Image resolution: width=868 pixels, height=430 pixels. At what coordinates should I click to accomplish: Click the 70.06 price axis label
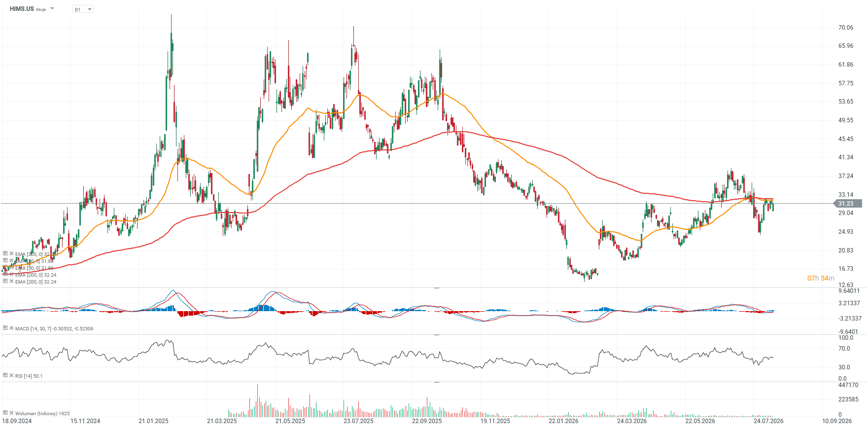pyautogui.click(x=846, y=28)
